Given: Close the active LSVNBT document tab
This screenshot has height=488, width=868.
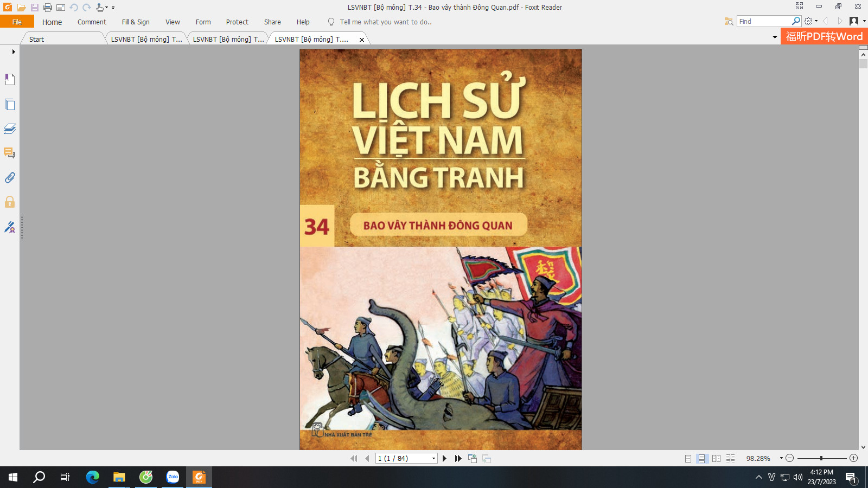Looking at the screenshot, I should point(362,40).
